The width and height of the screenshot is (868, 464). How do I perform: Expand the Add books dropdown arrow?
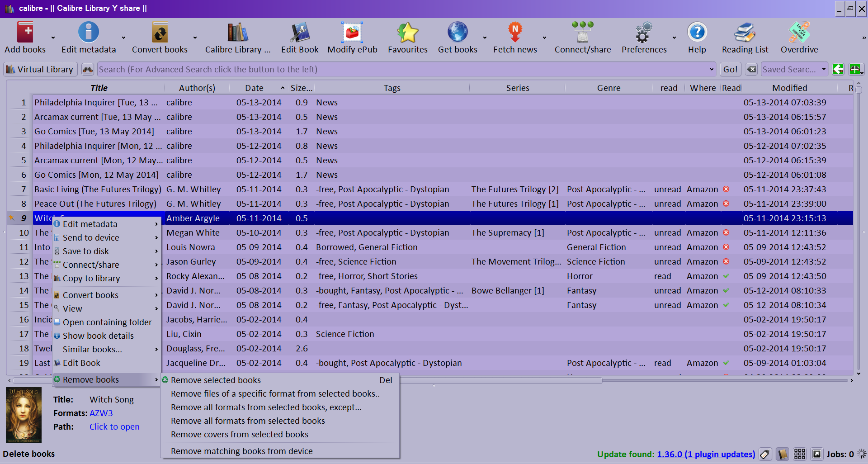coord(53,38)
